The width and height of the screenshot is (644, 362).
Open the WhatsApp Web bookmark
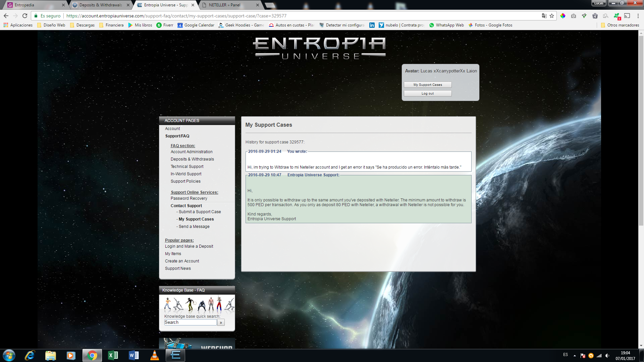pyautogui.click(x=446, y=25)
